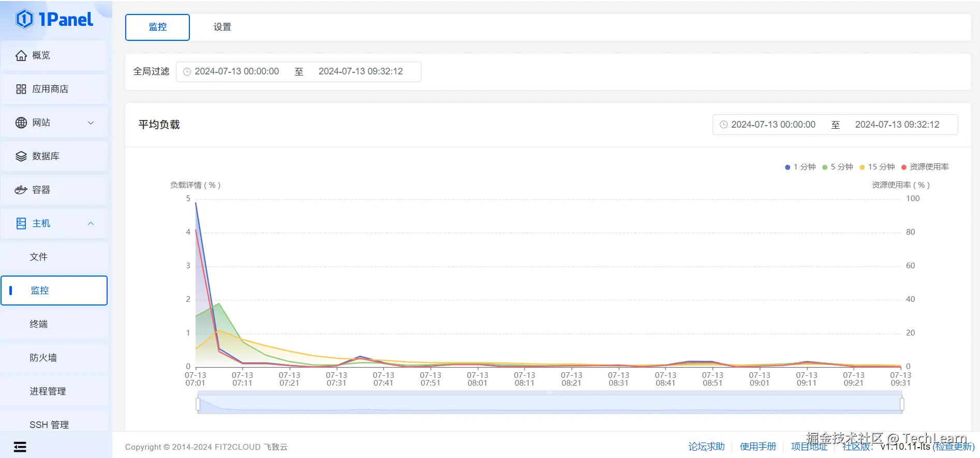This screenshot has width=980, height=458.
Task: Open the containers Docker whale icon
Action: click(21, 190)
